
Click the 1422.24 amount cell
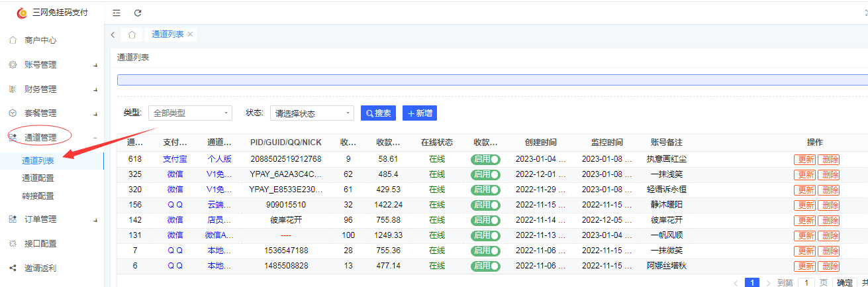(x=388, y=205)
